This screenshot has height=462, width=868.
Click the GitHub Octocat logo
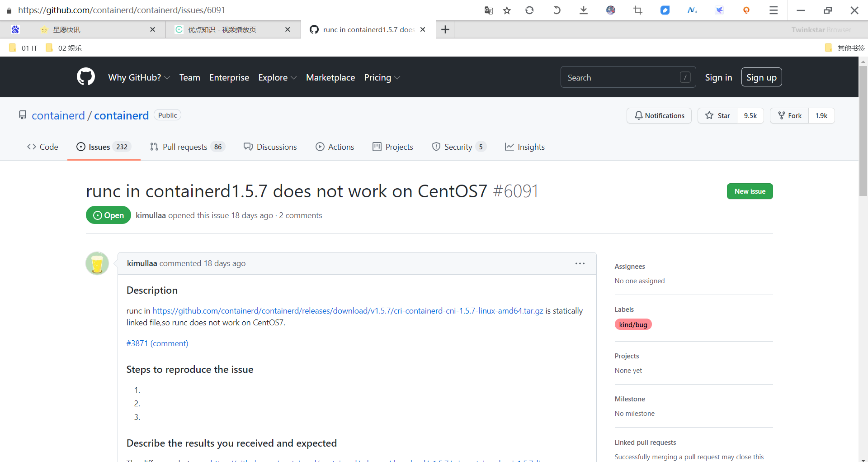point(86,77)
